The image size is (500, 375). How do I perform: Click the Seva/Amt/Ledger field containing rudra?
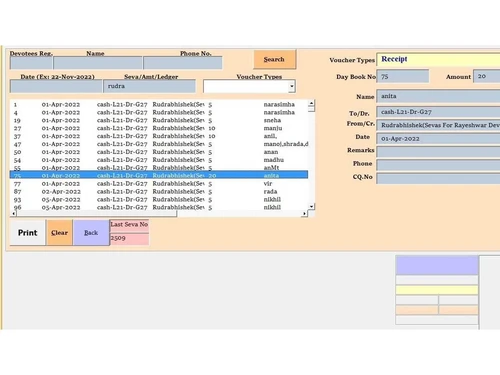click(x=149, y=86)
